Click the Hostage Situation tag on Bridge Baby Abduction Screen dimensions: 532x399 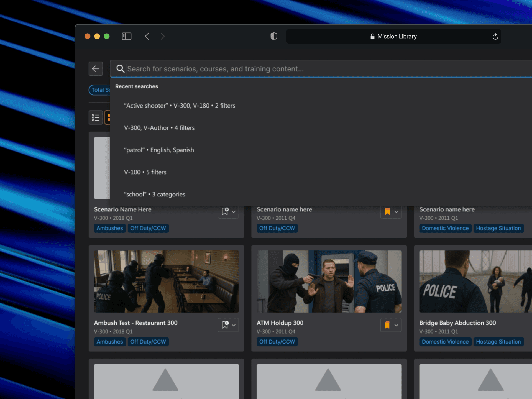[x=498, y=342]
